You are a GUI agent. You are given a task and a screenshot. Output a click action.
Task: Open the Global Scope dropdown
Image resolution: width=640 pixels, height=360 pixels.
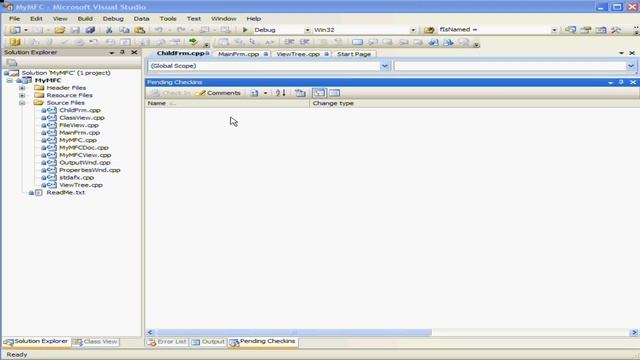pos(384,66)
